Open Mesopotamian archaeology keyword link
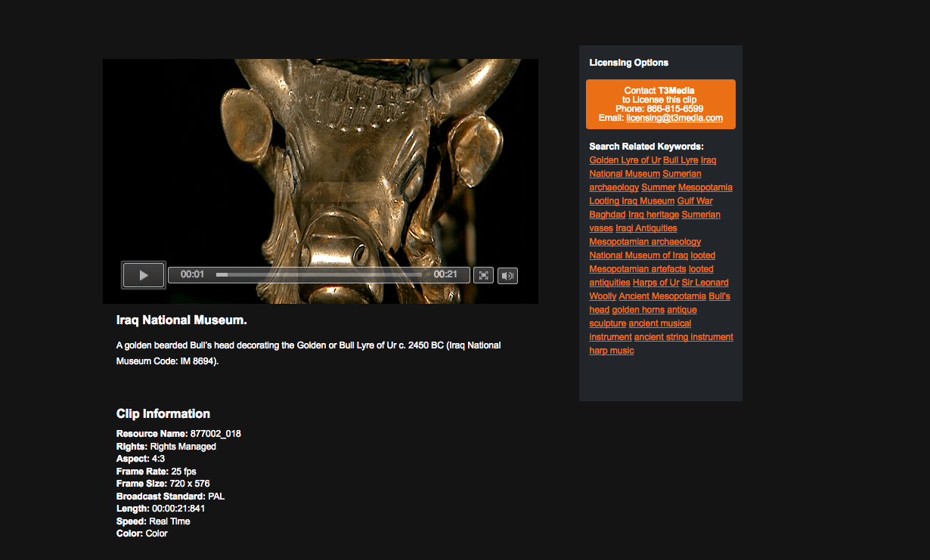Viewport: 930px width, 560px height. pos(645,242)
